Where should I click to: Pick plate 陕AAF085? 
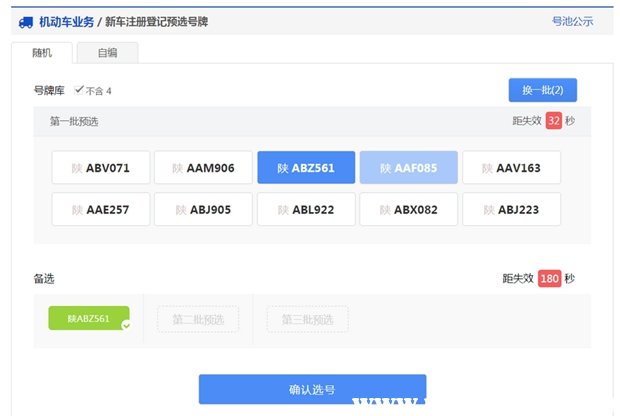pyautogui.click(x=409, y=168)
